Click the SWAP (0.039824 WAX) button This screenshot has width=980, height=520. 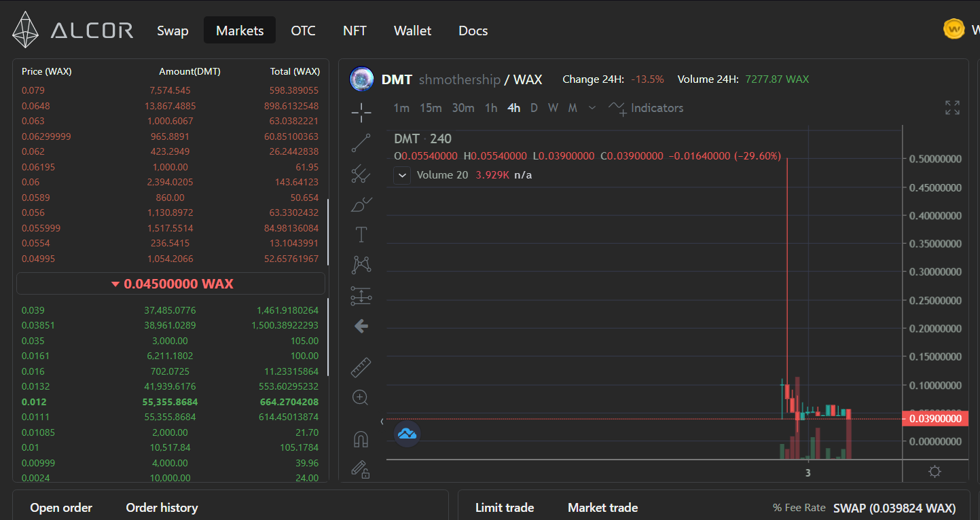[x=894, y=508]
